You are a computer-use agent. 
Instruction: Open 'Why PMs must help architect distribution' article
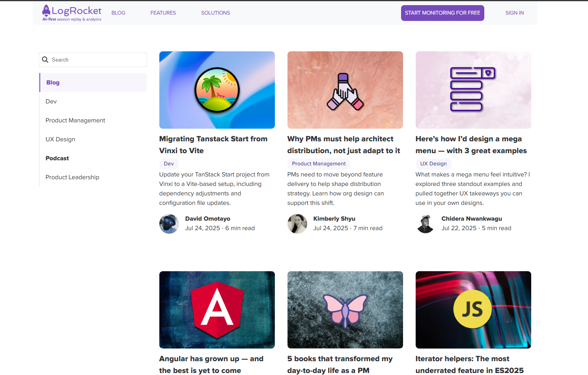coord(344,145)
